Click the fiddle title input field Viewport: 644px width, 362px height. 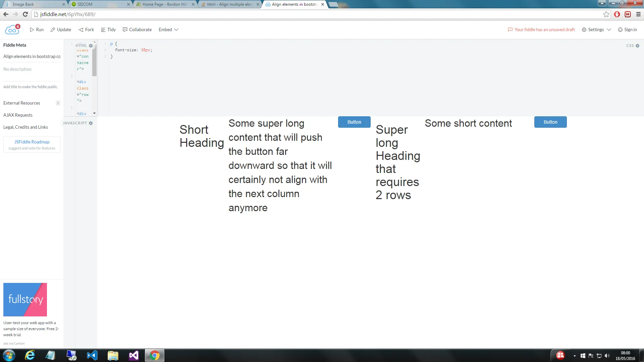point(32,56)
